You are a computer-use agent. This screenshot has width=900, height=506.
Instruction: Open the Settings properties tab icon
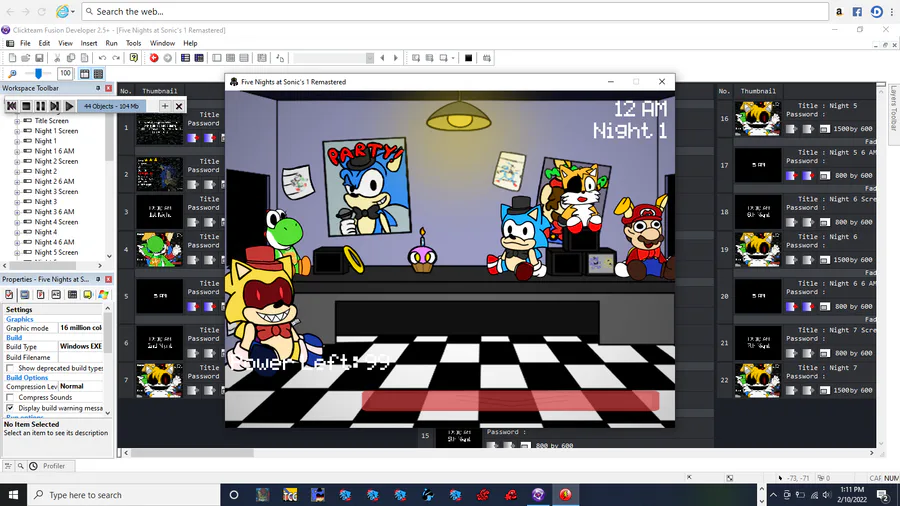pos(9,294)
